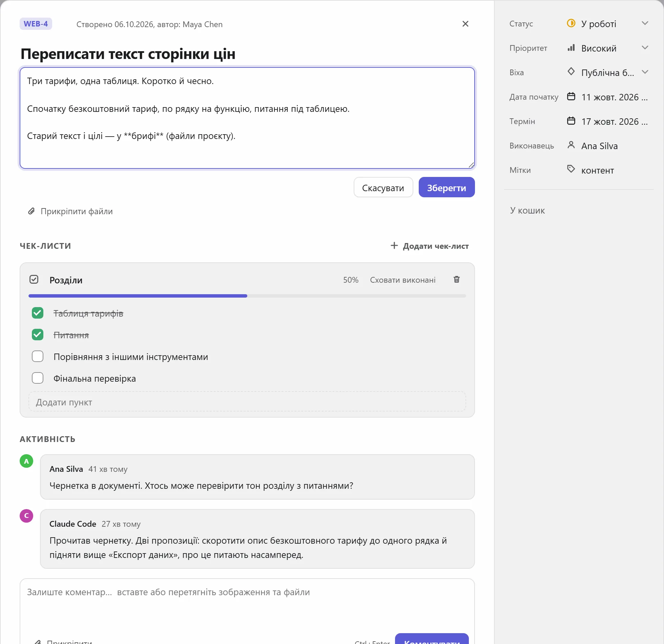Click Claude Code's purple avatar in activity
This screenshot has height=644, width=664.
pyautogui.click(x=26, y=516)
